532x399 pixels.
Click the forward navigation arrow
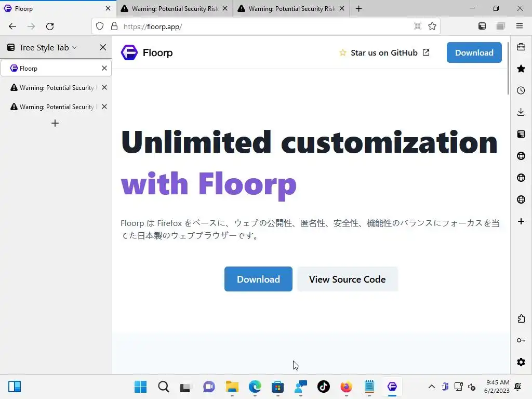[x=31, y=26]
